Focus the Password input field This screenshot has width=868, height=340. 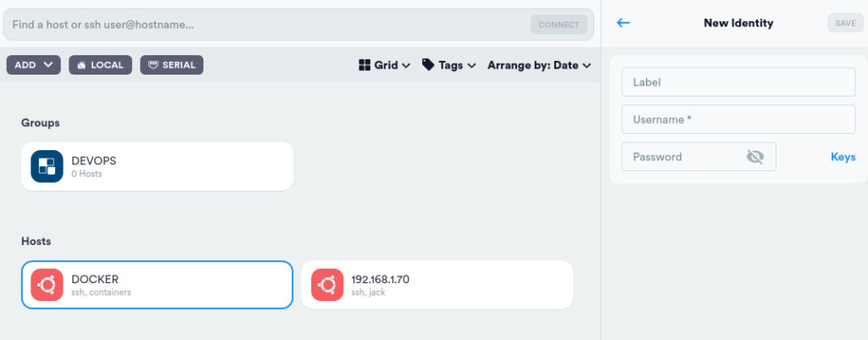(x=682, y=157)
